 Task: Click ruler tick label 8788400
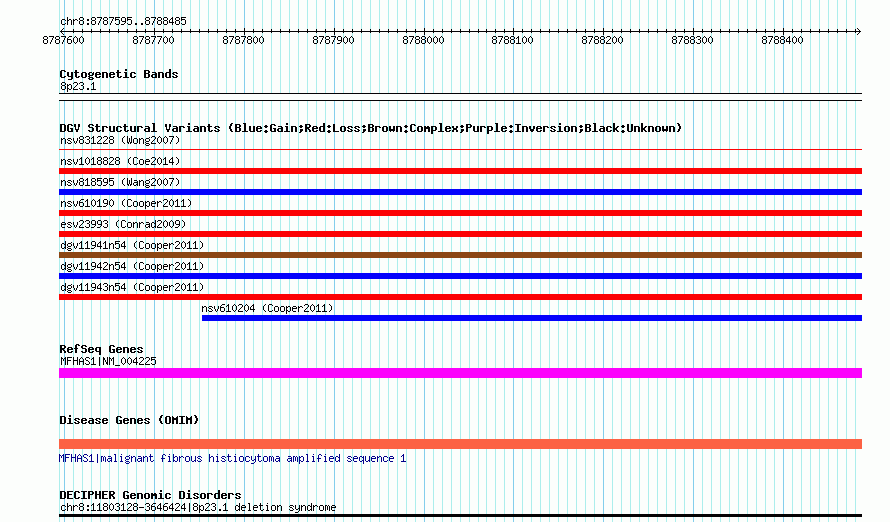click(782, 40)
